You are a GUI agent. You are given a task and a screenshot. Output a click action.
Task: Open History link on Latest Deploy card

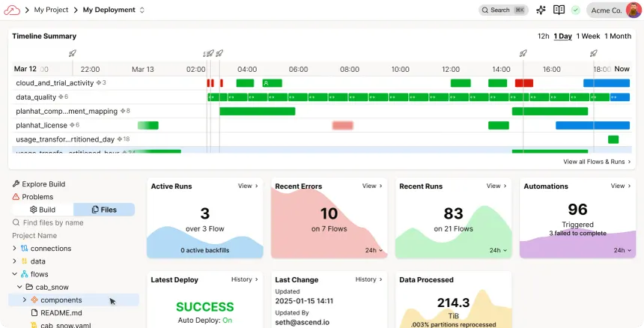pos(245,279)
